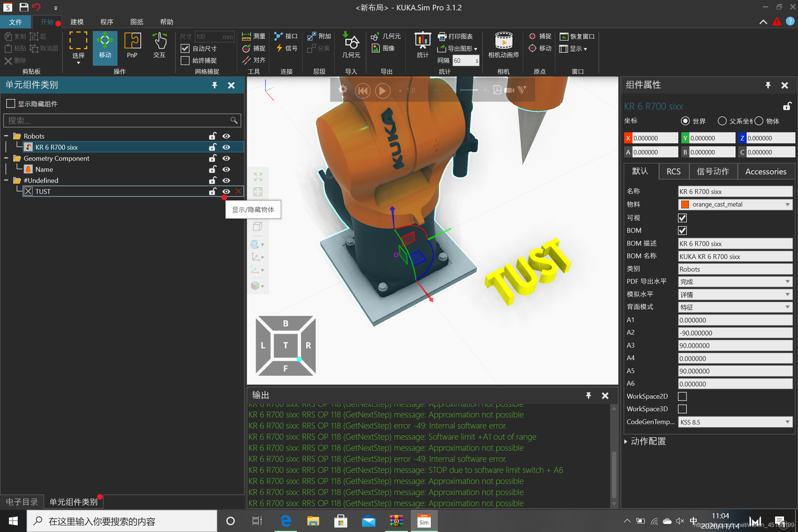Screen dimensions: 798x532
Task: Check the WorkSpace3D checkbox
Action: click(x=682, y=409)
